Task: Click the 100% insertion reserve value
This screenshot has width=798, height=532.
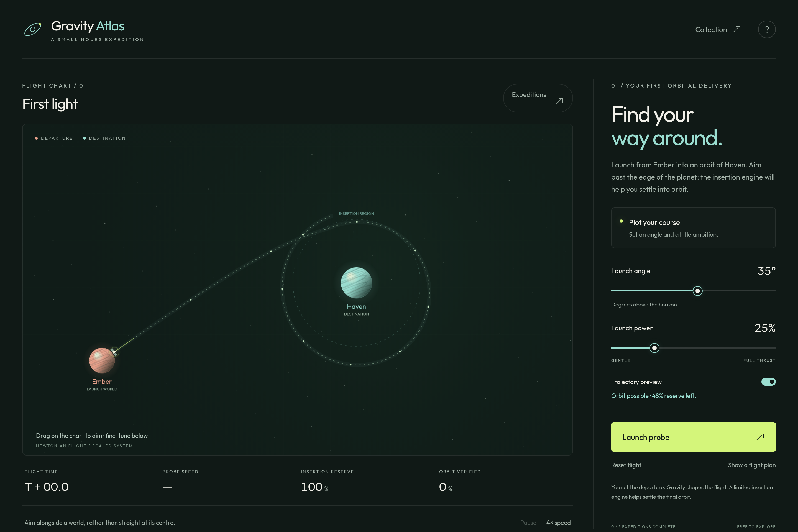Action: click(x=314, y=487)
